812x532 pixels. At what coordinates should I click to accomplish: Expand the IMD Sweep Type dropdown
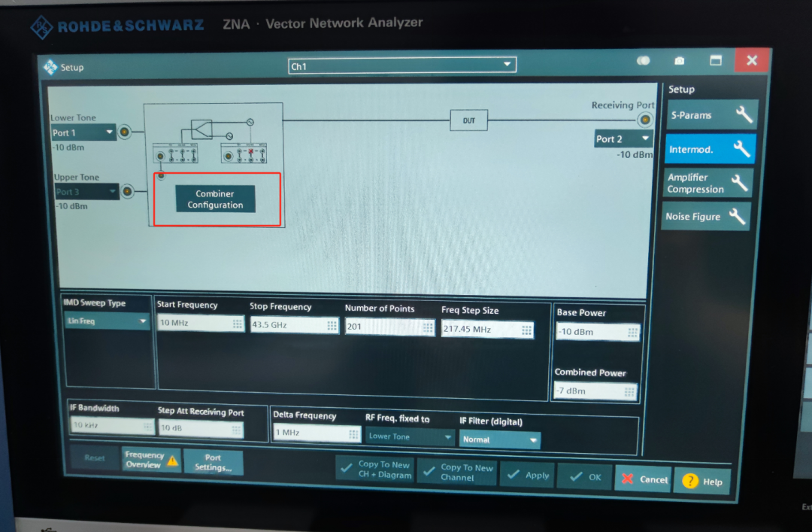pyautogui.click(x=107, y=321)
